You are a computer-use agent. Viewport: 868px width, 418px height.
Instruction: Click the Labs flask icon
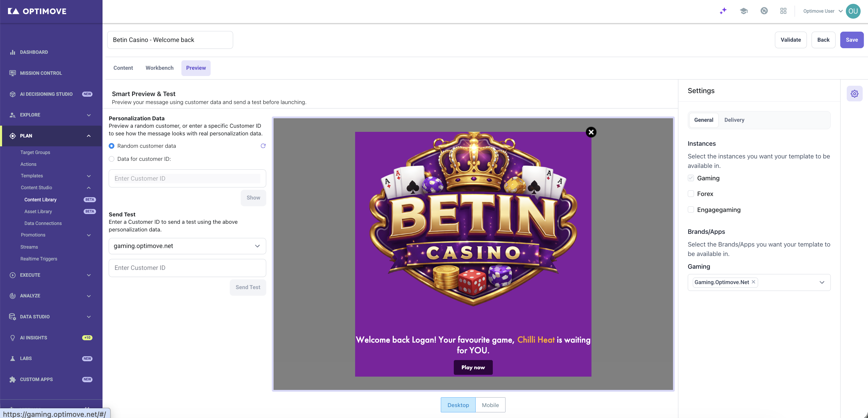click(x=12, y=358)
